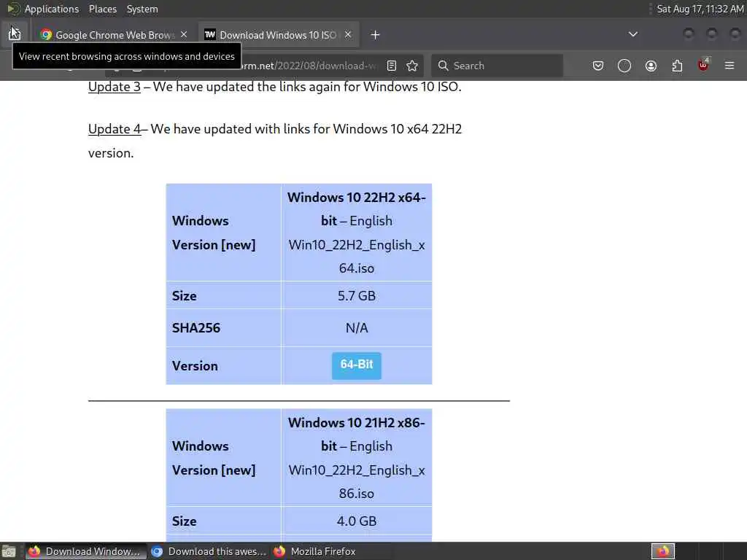Switch to Download Window... taskbar window
The width and height of the screenshot is (747, 560).
point(86,551)
